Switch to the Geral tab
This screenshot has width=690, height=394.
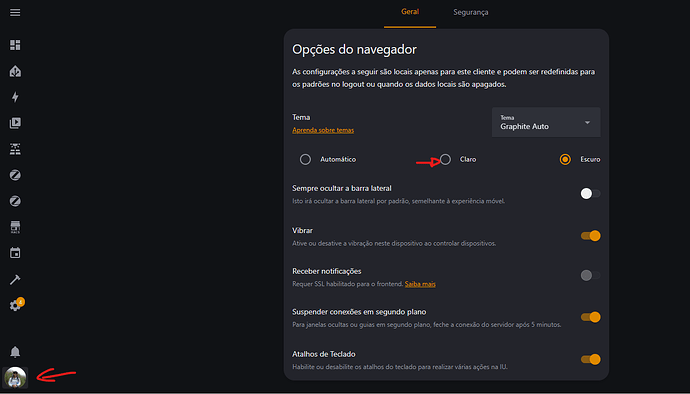pos(410,12)
